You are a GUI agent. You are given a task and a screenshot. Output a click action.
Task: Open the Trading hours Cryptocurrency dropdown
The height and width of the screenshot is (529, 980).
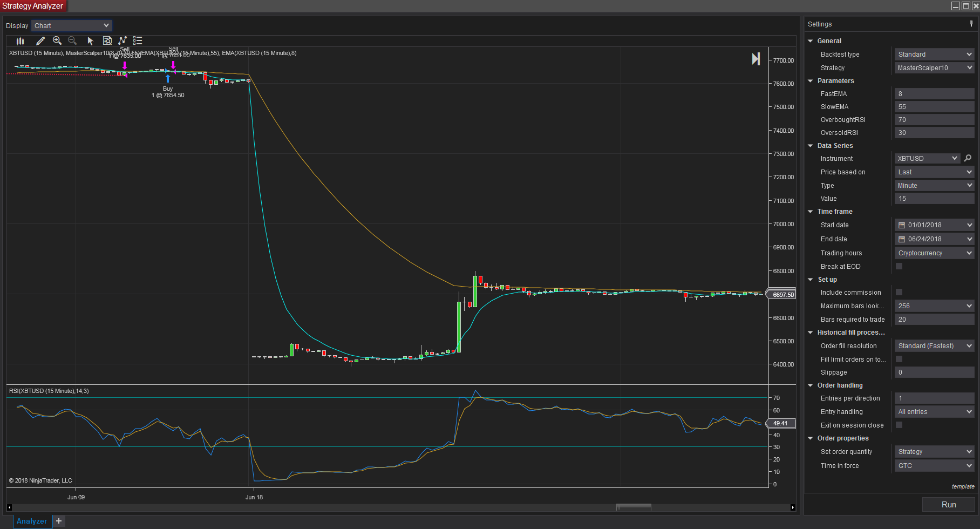point(935,253)
